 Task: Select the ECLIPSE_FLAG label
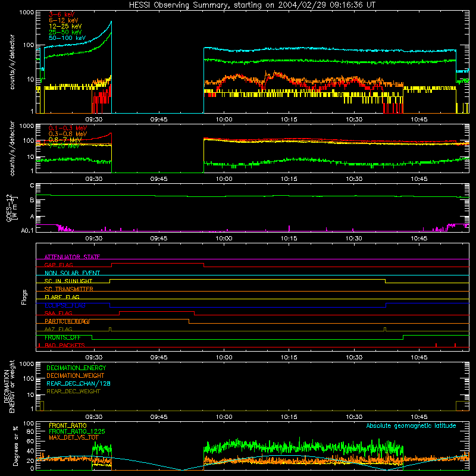tap(65, 305)
